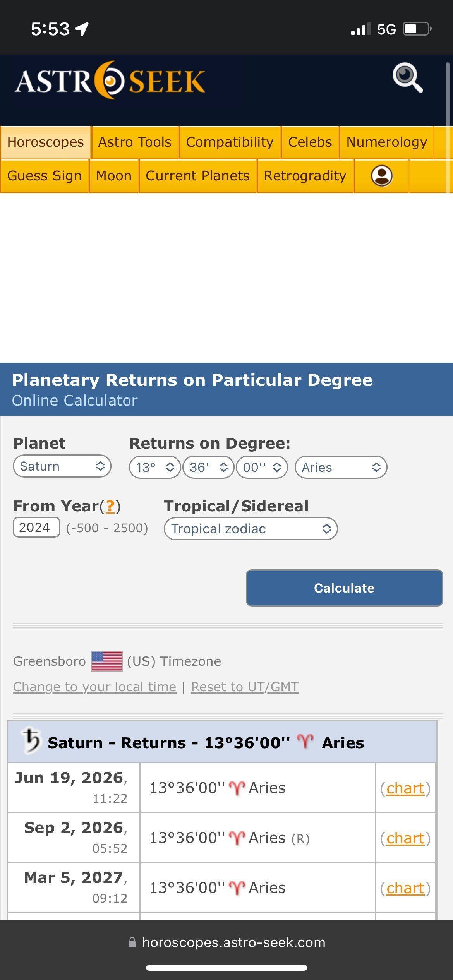The width and height of the screenshot is (453, 980).
Task: Tap the magnifying glass search icon
Action: pyautogui.click(x=408, y=78)
